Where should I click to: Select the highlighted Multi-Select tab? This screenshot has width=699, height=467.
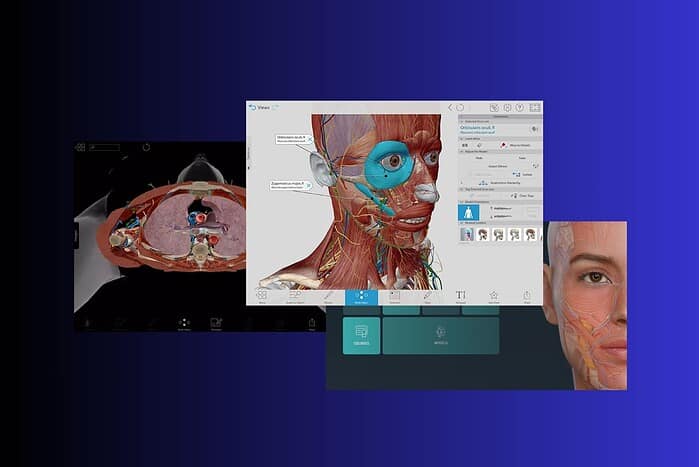point(361,295)
